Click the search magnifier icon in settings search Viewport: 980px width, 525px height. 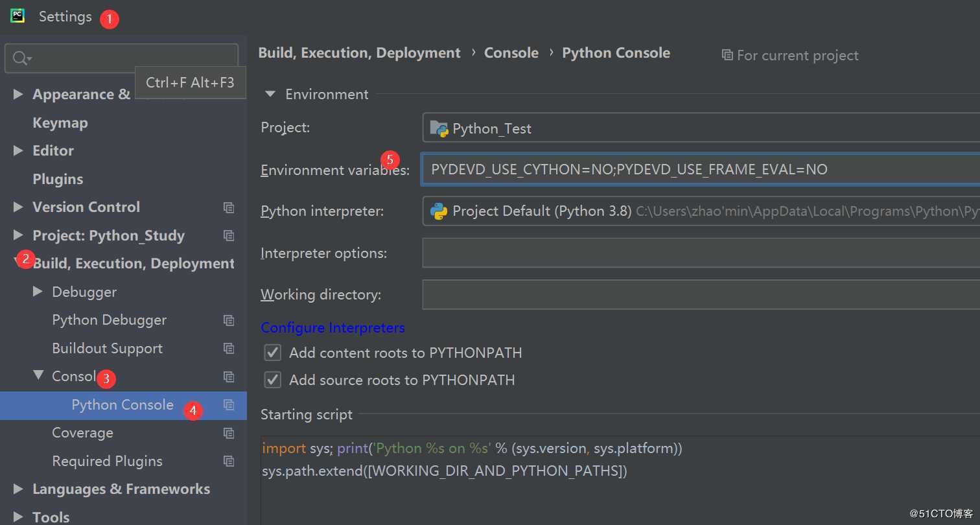[20, 58]
